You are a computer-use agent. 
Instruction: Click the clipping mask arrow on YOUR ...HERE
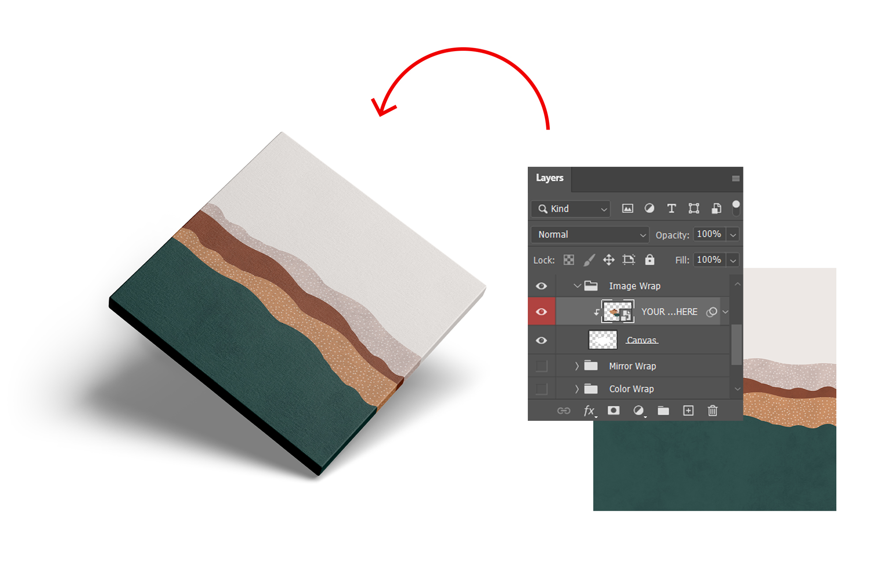point(597,312)
